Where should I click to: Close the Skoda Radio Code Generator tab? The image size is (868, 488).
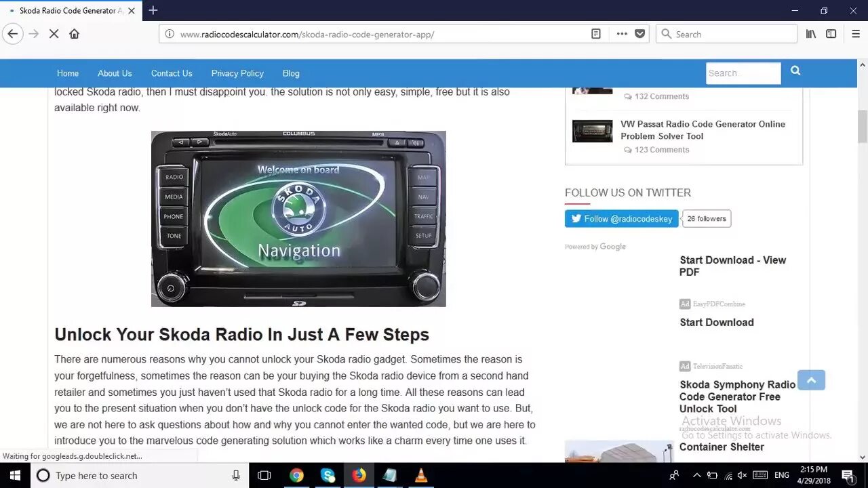(x=132, y=11)
